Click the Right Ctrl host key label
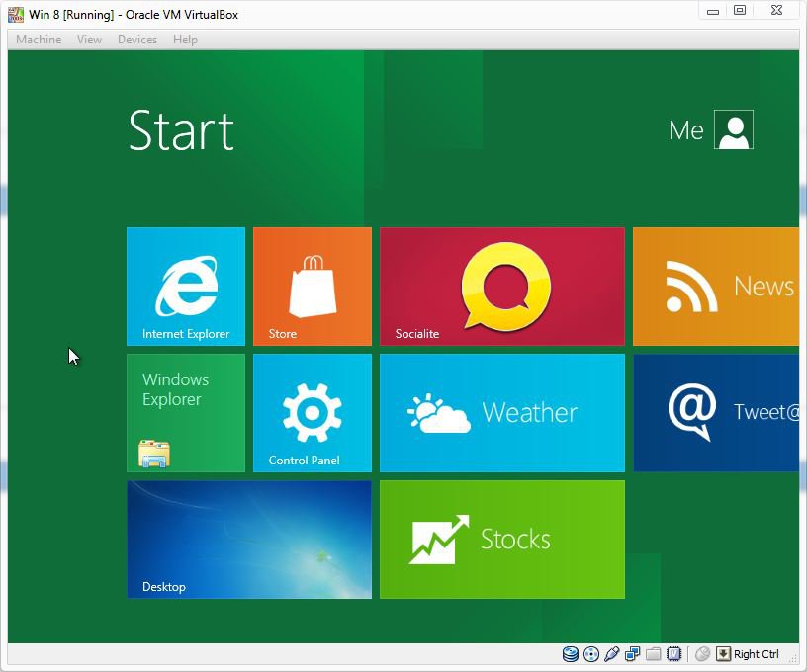 tap(756, 654)
